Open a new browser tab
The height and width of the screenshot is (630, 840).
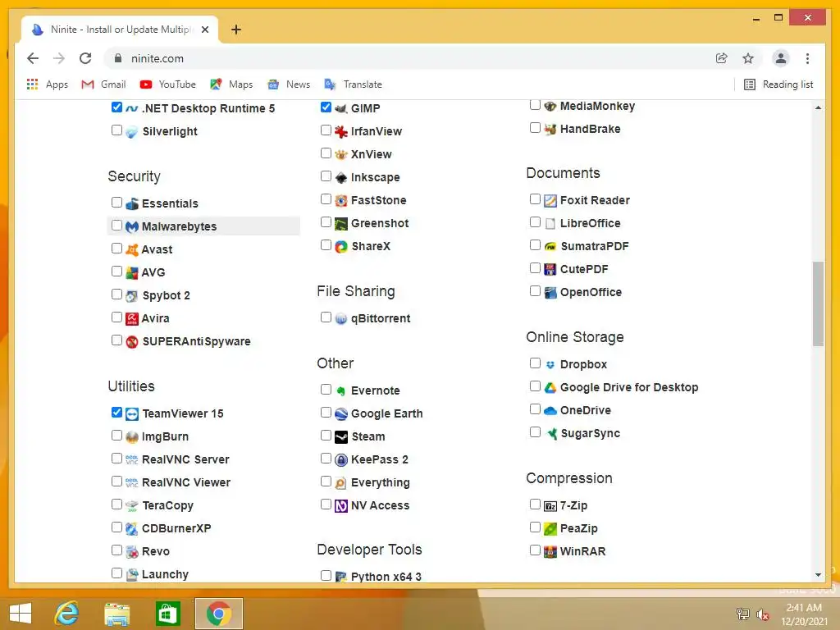point(235,30)
